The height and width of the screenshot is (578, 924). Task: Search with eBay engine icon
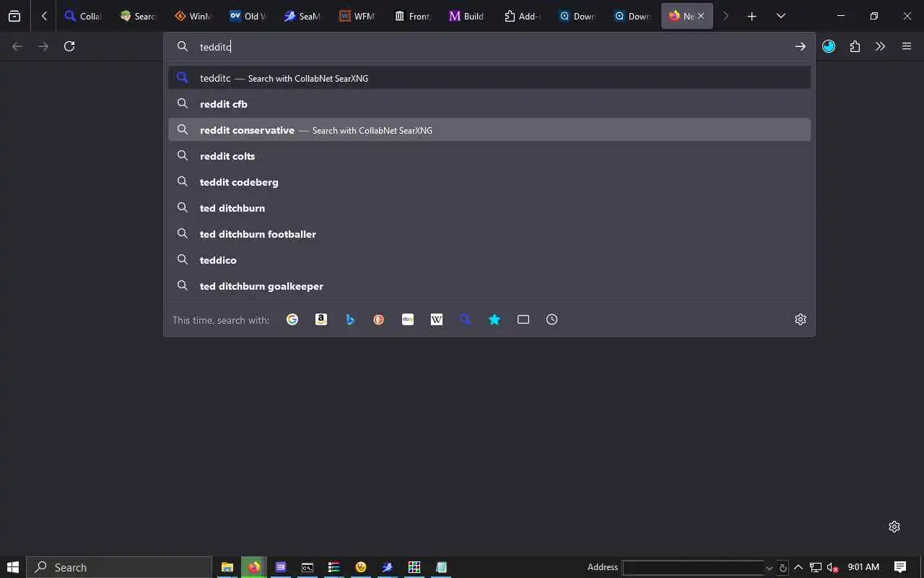tap(408, 319)
